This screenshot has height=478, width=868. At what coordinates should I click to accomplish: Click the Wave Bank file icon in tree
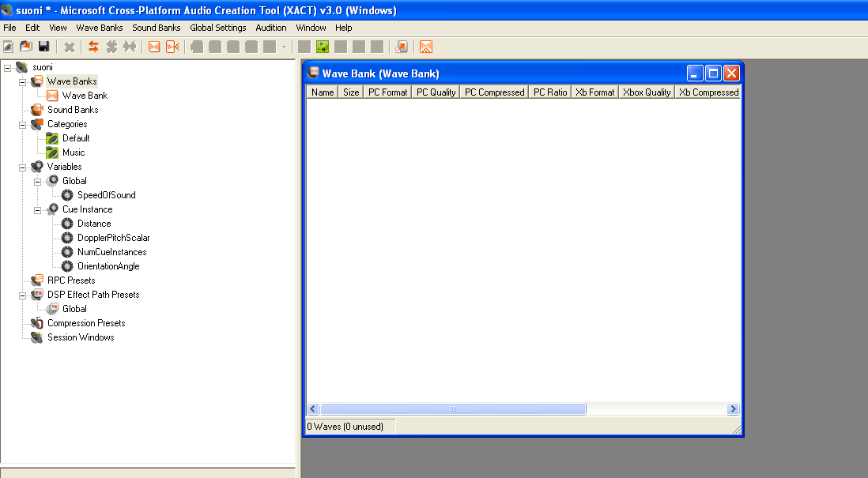[x=52, y=96]
